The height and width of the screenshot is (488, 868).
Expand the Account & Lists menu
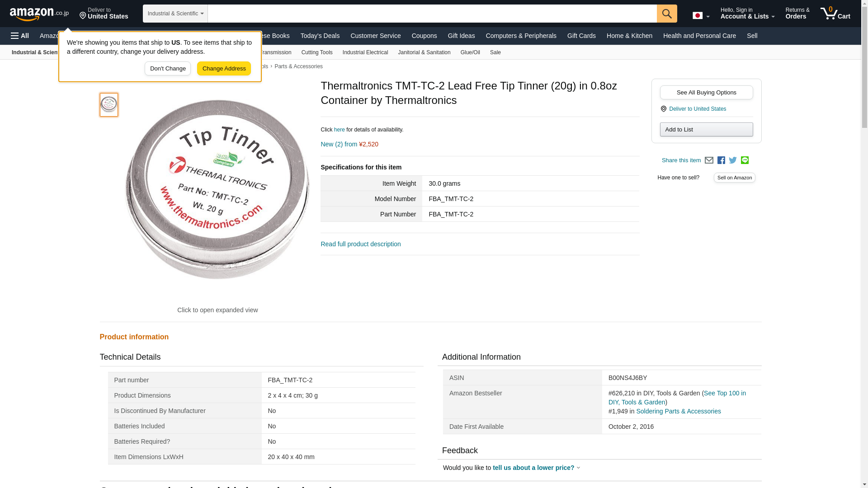747,14
